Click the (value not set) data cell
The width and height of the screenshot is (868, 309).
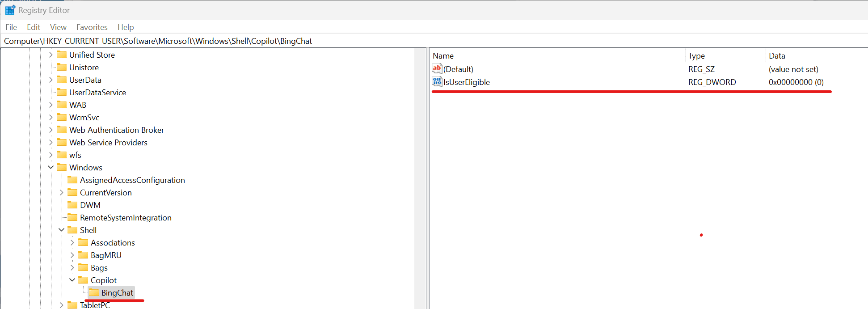793,69
